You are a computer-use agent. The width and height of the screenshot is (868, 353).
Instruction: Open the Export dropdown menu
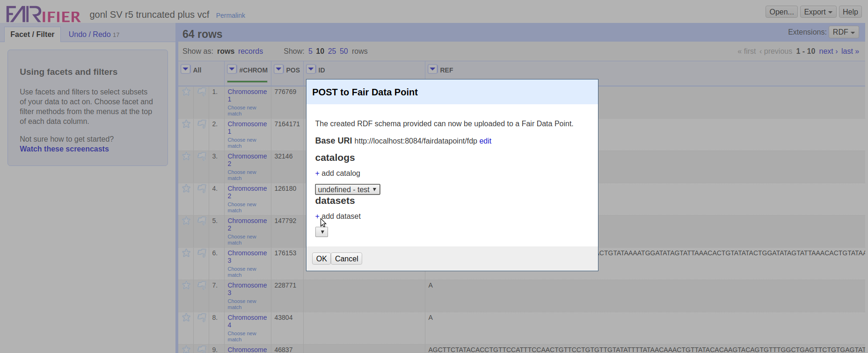[818, 12]
